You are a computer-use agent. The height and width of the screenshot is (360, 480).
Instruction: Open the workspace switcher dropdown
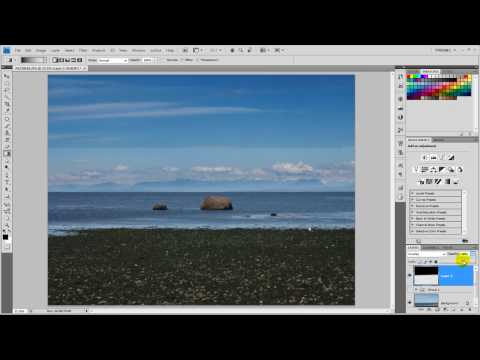[x=446, y=50]
